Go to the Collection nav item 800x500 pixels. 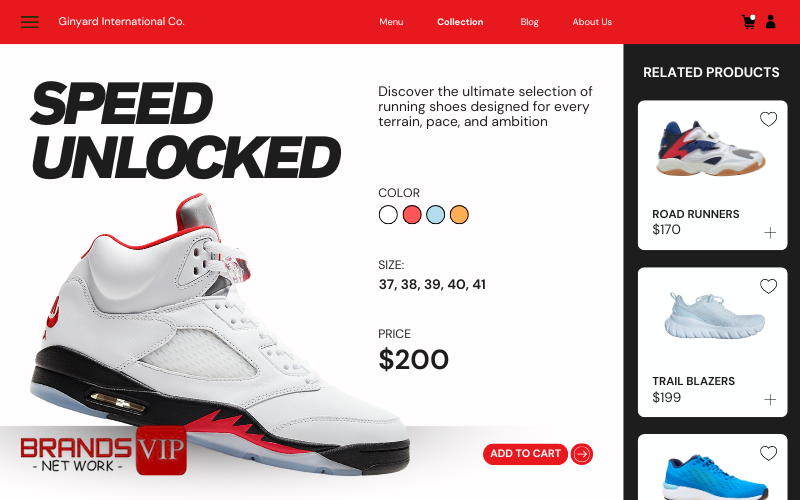460,22
